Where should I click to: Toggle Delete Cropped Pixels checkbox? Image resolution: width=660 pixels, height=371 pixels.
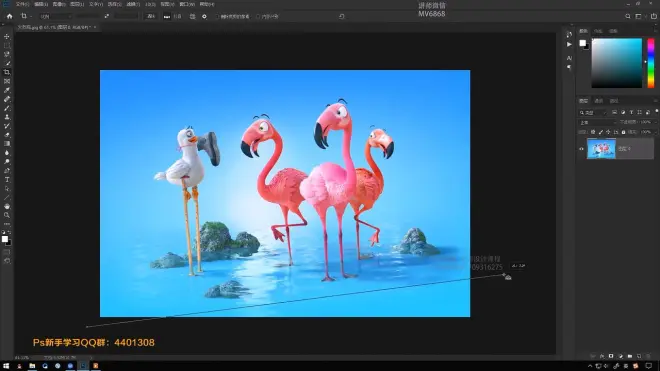[x=218, y=17]
